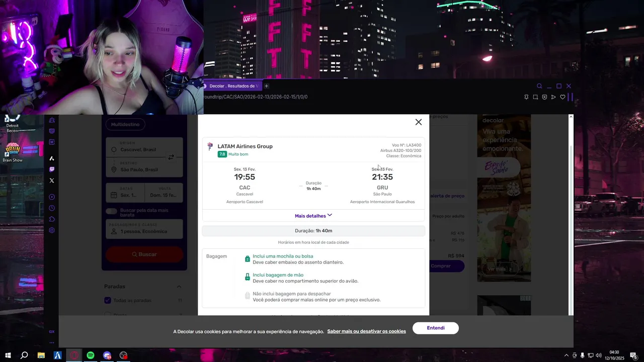
Task: Open the browser tab search magnifier icon
Action: coord(539,86)
